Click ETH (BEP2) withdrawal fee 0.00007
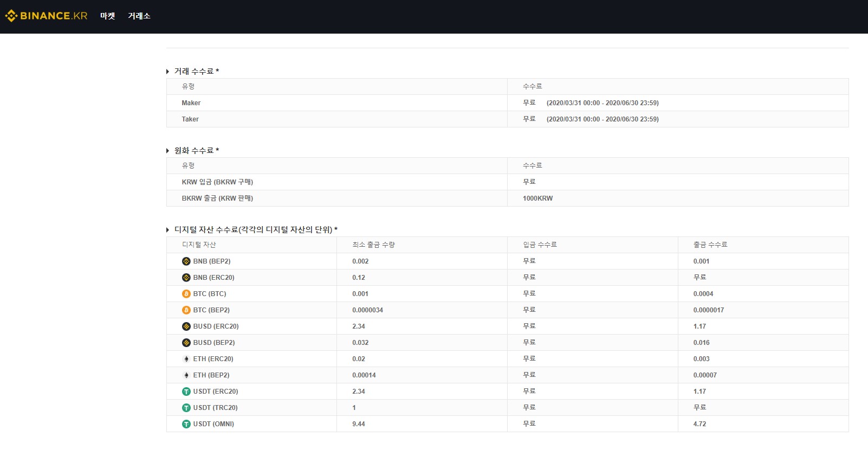The height and width of the screenshot is (449, 868). tap(705, 375)
